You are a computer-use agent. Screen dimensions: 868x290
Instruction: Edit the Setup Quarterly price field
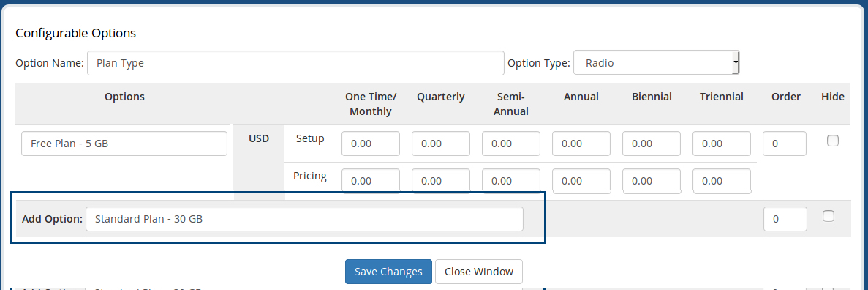pos(441,144)
